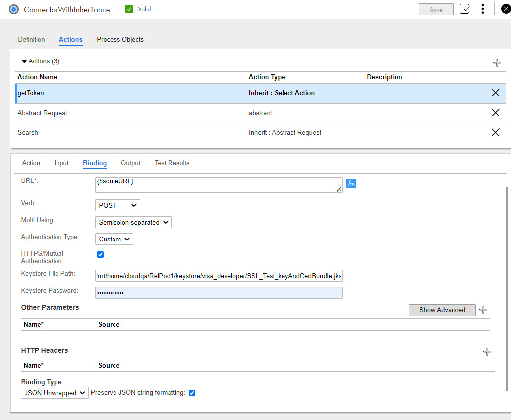Select the Search action name

click(x=28, y=133)
